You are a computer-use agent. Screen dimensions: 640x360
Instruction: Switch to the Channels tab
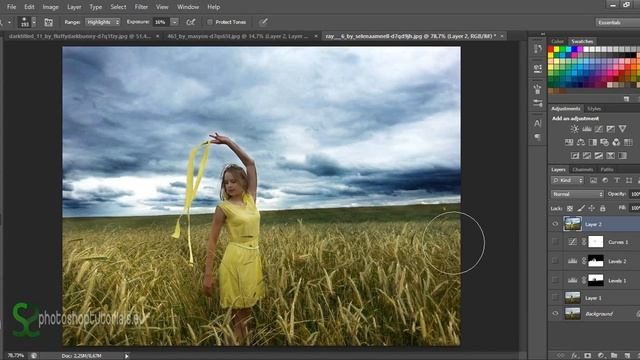tap(582, 169)
